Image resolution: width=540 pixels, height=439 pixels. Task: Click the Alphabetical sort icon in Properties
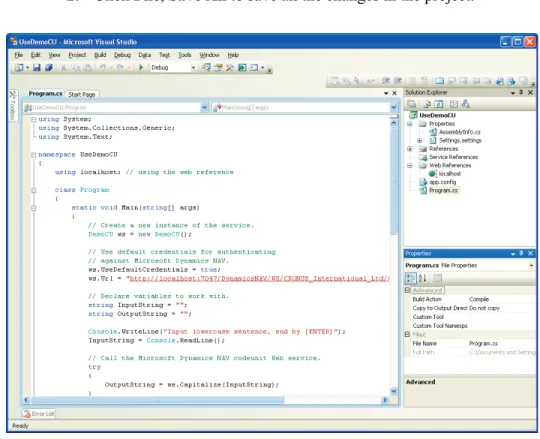coord(423,278)
